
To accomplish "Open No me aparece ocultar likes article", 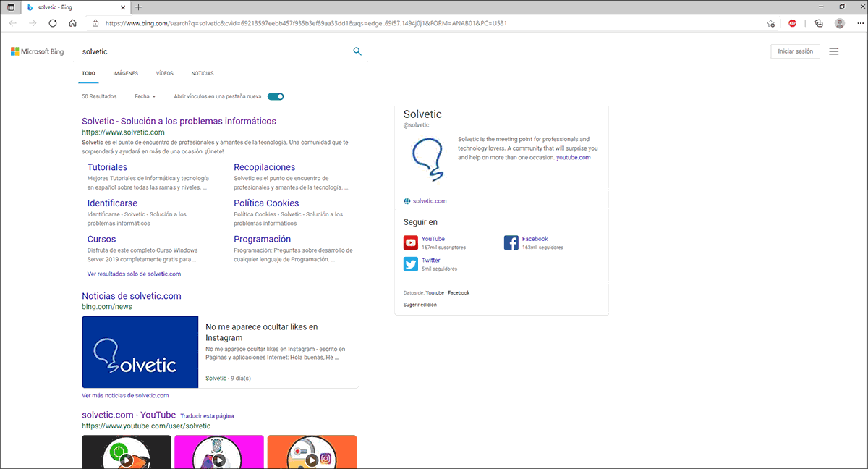I will pos(261,332).
